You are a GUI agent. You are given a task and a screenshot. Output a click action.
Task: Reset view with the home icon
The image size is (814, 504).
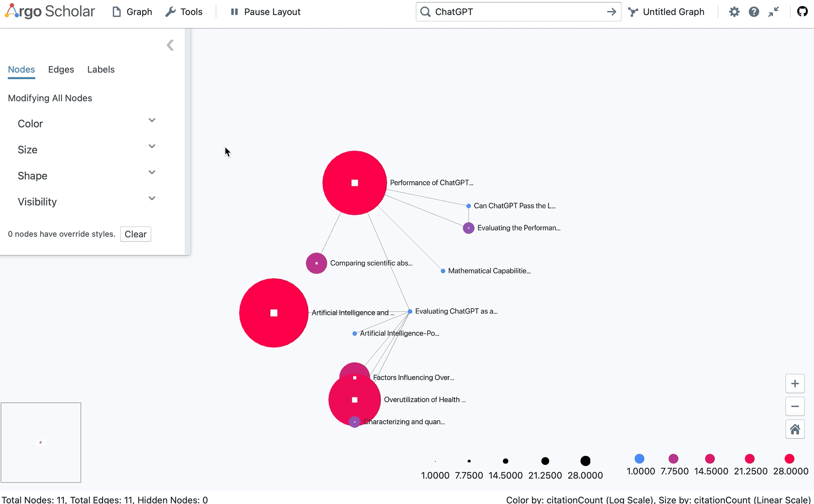795,429
